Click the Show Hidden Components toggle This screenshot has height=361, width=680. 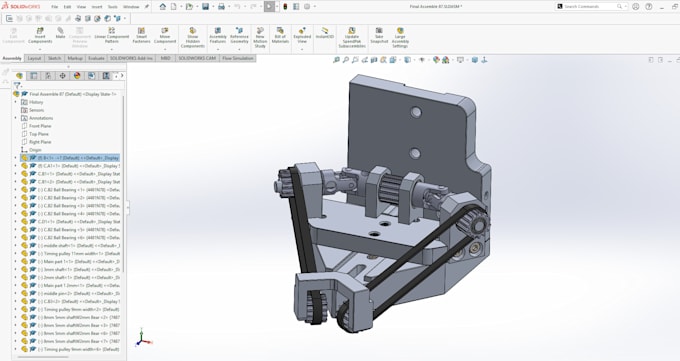click(x=193, y=38)
